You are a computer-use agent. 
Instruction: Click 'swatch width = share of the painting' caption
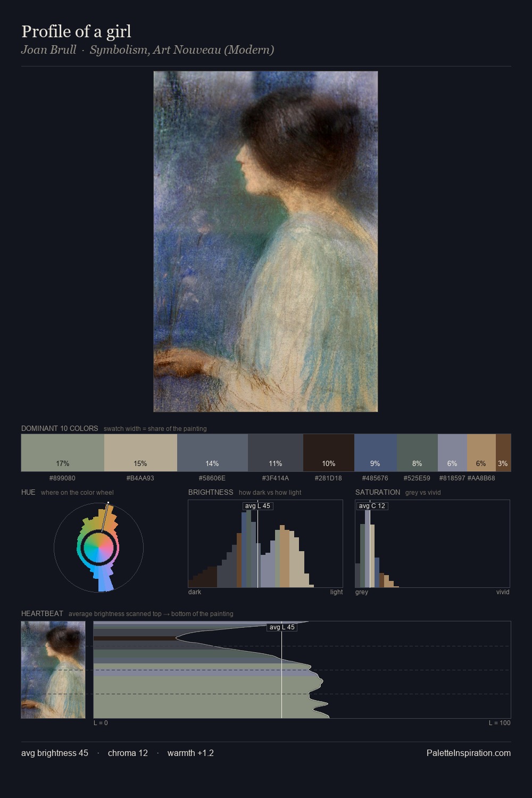155,429
